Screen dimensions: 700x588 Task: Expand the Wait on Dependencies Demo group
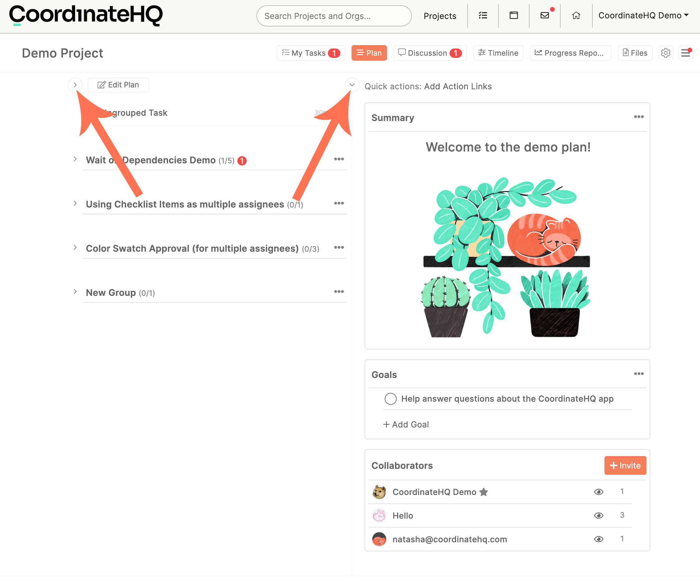tap(75, 159)
